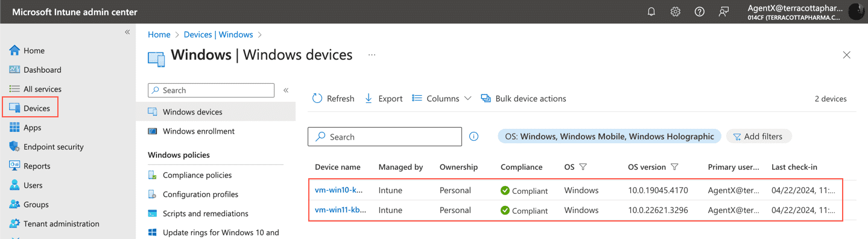The height and width of the screenshot is (239, 868).
Task: Edit the OS filter pill
Action: point(610,137)
